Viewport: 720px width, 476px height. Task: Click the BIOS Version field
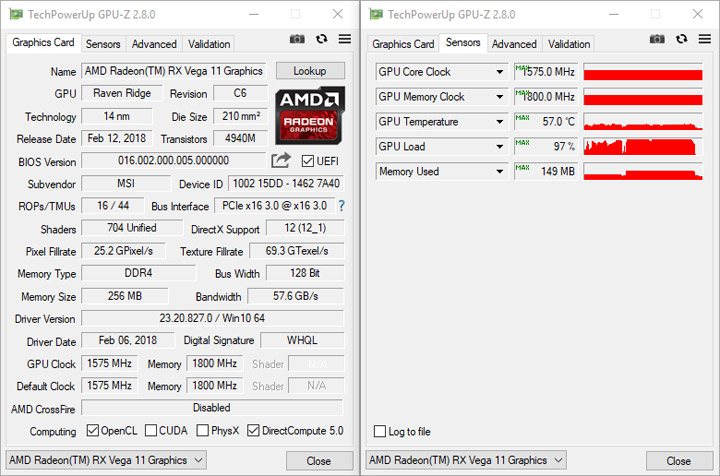click(x=174, y=161)
